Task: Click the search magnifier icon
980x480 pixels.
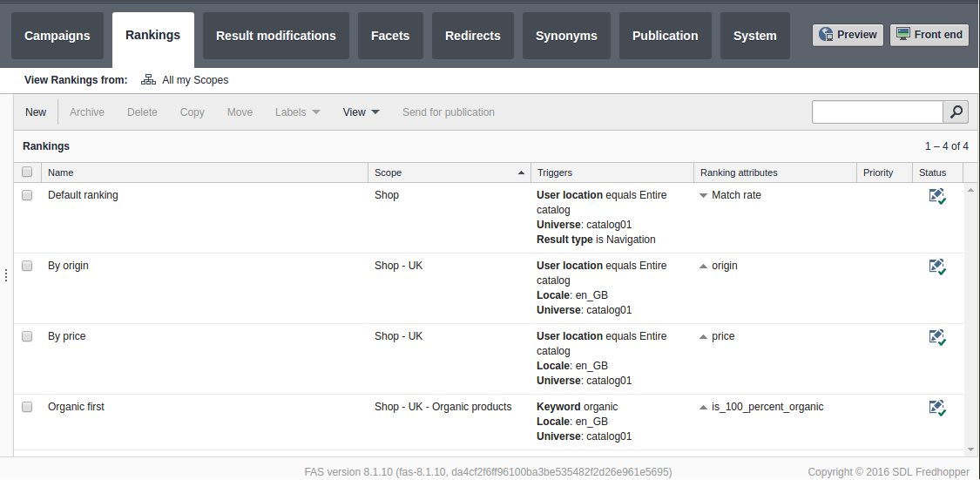Action: [x=956, y=112]
